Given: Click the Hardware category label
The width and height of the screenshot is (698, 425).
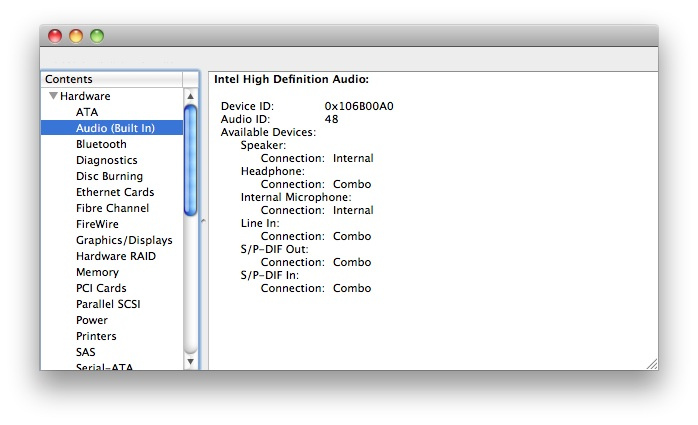Looking at the screenshot, I should pyautogui.click(x=85, y=96).
